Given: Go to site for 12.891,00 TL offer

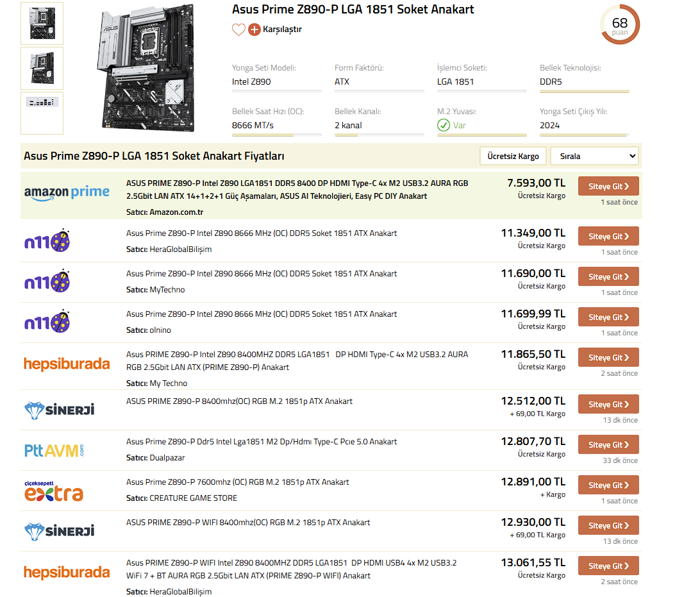Looking at the screenshot, I should tap(608, 485).
